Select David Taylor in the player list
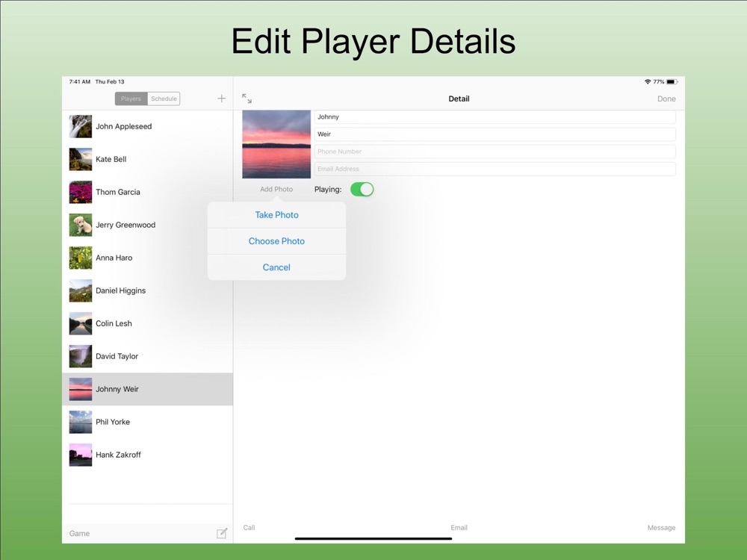747x560 pixels. pos(148,356)
